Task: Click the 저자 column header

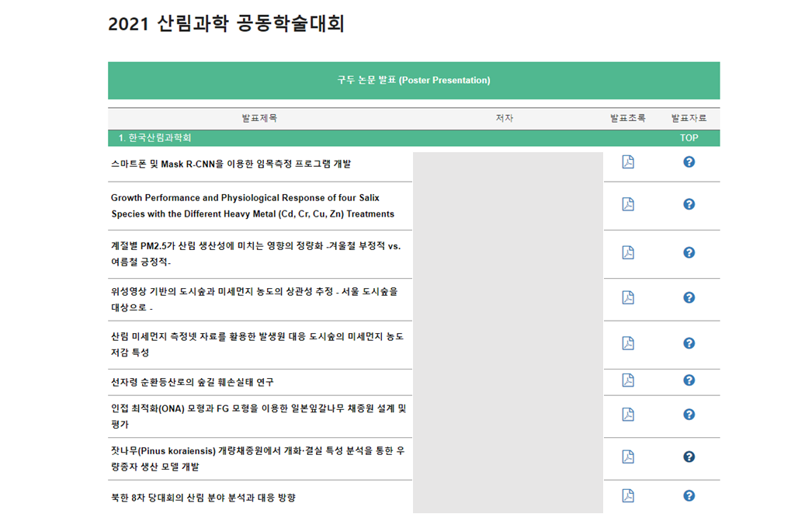Action: tap(505, 118)
